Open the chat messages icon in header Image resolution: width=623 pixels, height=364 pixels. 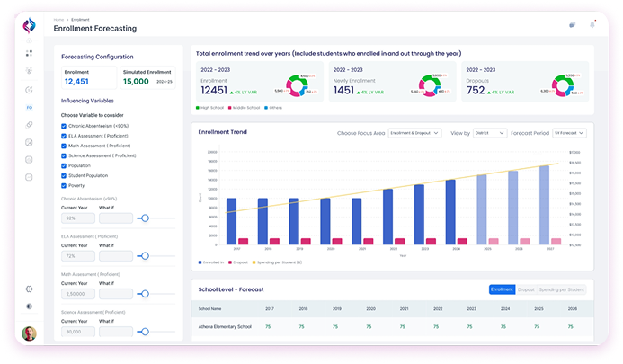pos(573,26)
